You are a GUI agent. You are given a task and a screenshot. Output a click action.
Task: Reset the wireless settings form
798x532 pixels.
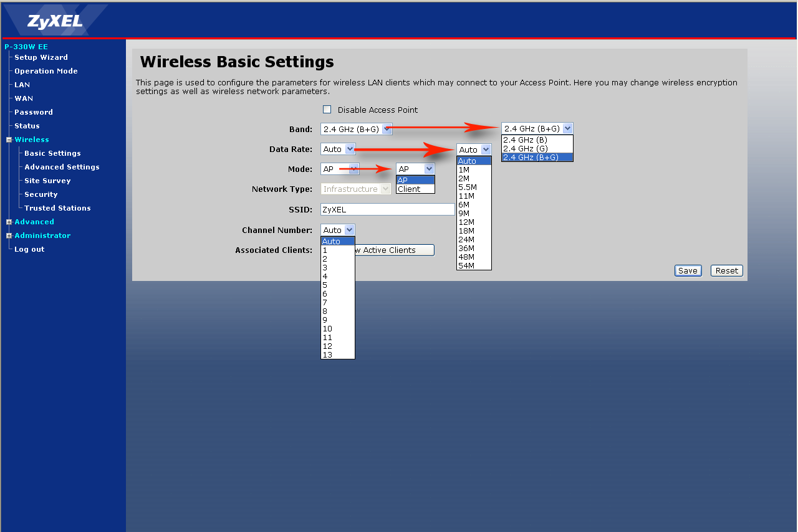[727, 270]
